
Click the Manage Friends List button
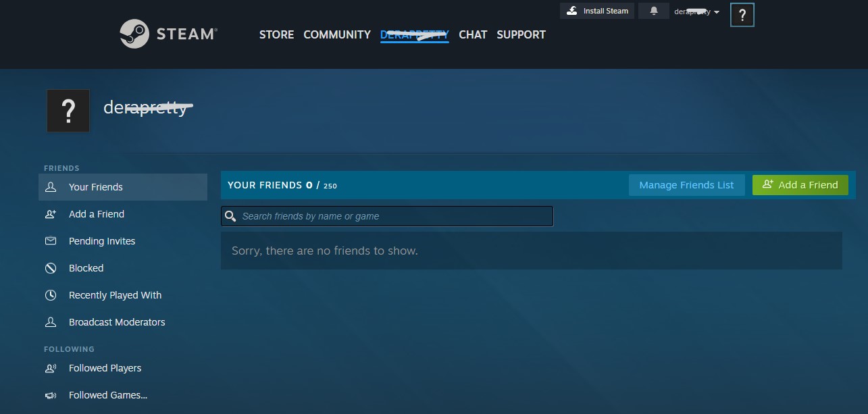point(686,184)
